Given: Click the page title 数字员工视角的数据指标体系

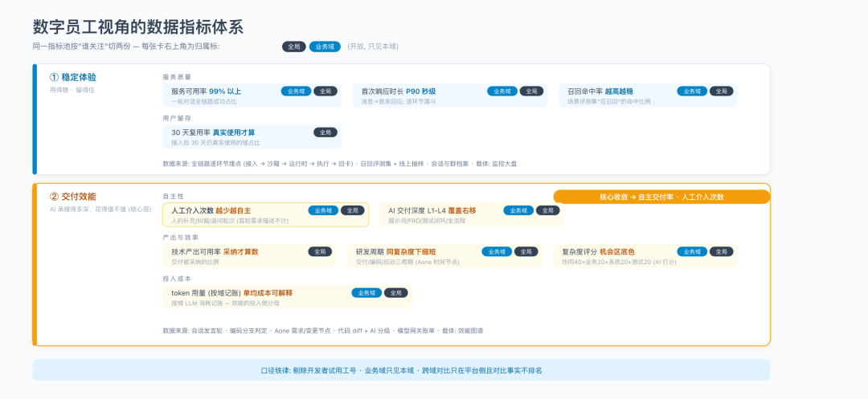Looking at the screenshot, I should (138, 26).
